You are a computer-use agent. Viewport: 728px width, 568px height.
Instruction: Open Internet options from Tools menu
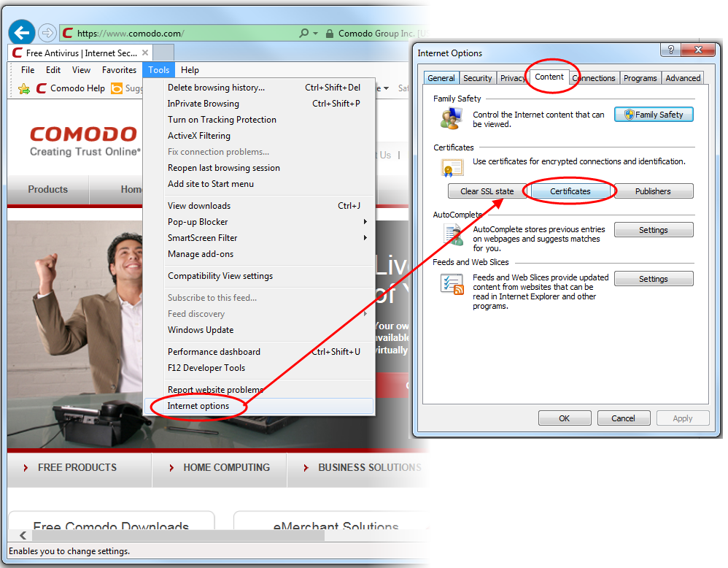click(259, 406)
